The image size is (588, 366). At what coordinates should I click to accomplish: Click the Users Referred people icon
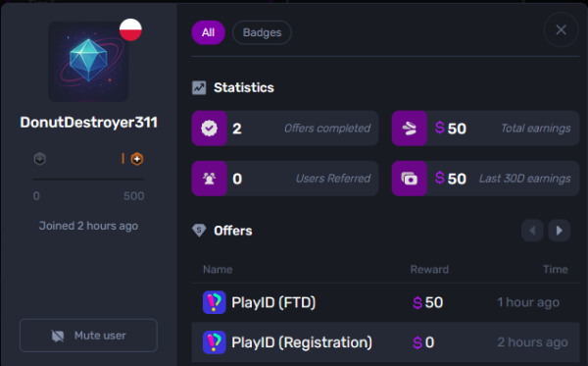pyautogui.click(x=210, y=179)
